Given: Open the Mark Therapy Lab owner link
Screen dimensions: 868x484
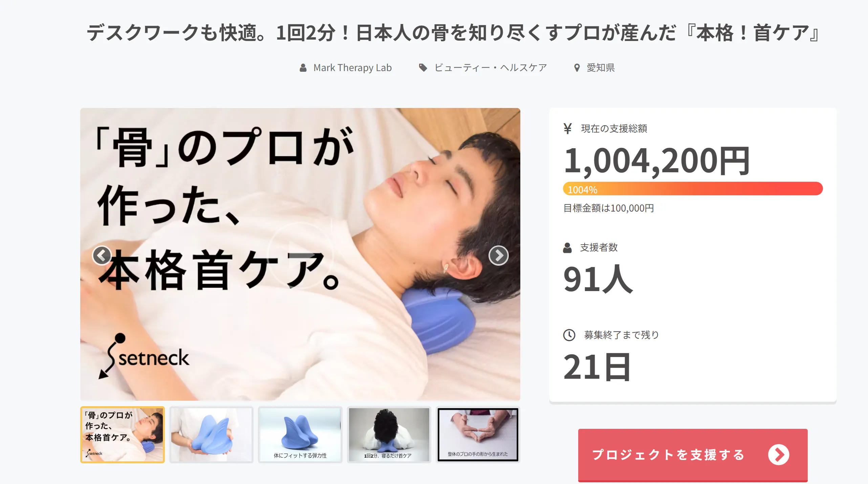Looking at the screenshot, I should coord(352,68).
